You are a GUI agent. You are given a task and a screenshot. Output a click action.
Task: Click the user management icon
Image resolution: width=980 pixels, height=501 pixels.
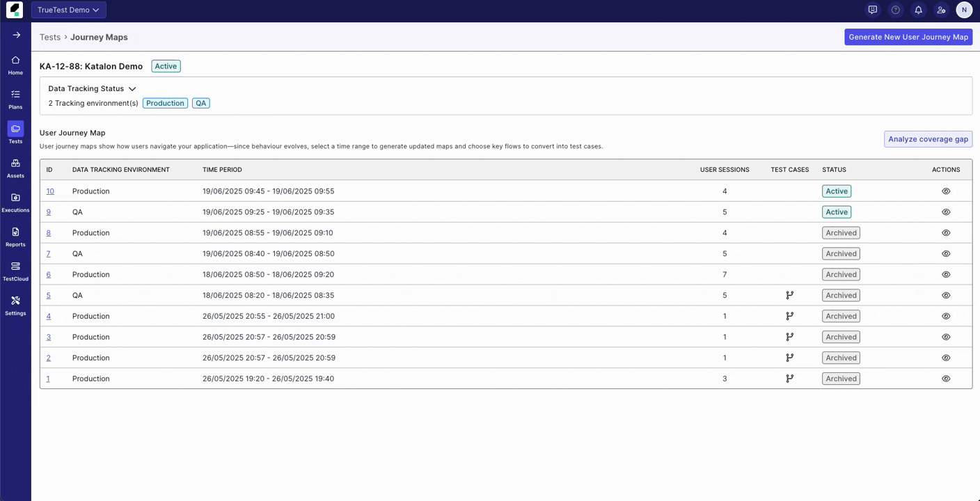tap(941, 10)
